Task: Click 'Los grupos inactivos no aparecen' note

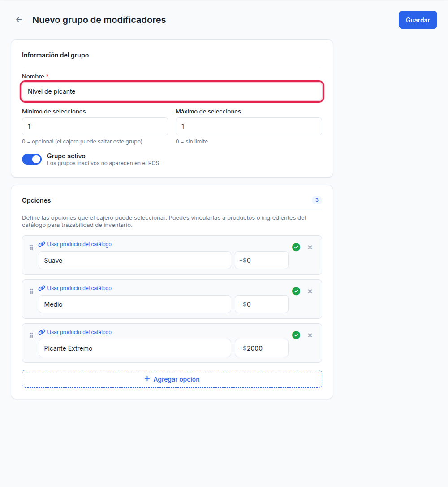Action: (103, 163)
